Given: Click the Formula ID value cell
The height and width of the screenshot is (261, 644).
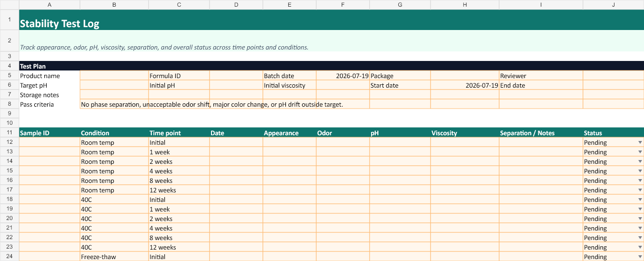Looking at the screenshot, I should (236, 76).
